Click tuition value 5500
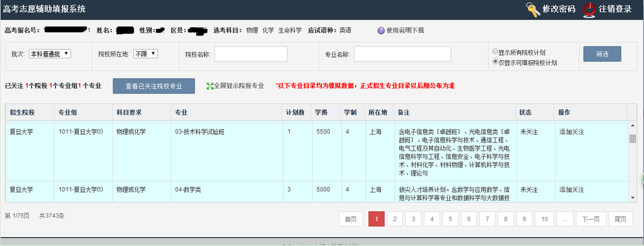644x246 pixels. [x=323, y=132]
